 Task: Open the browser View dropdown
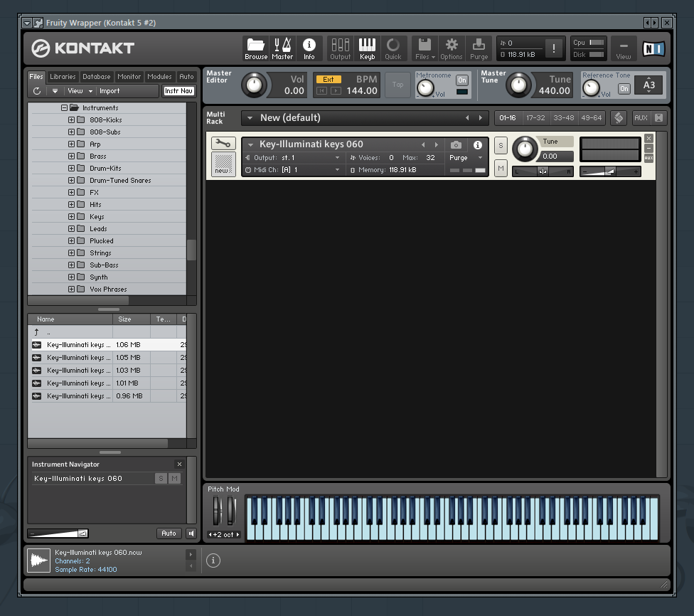[80, 91]
